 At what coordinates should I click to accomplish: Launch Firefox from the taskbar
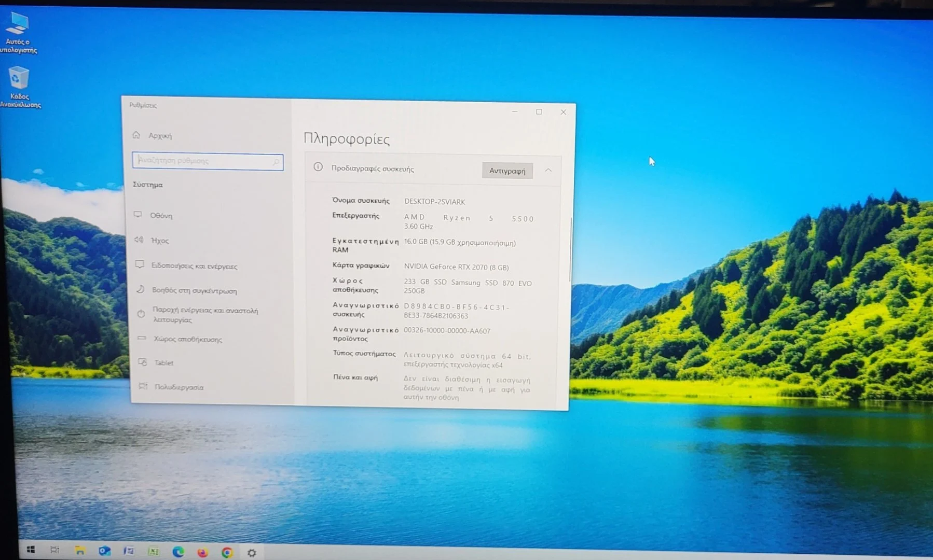pos(202,552)
